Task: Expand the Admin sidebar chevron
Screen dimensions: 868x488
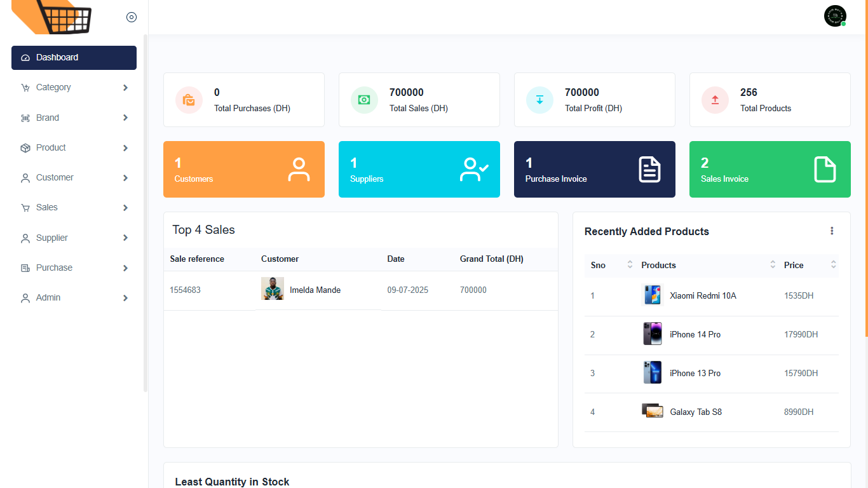Action: point(125,298)
